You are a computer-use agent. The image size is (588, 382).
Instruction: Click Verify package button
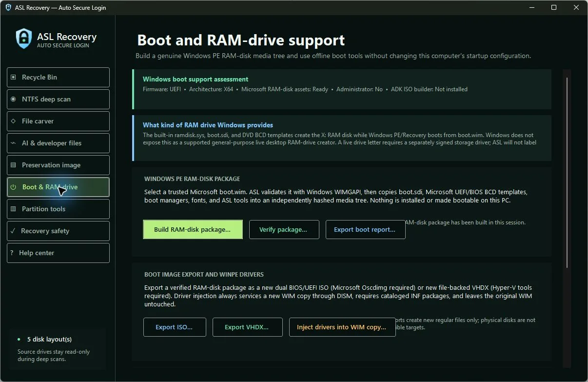coord(284,229)
